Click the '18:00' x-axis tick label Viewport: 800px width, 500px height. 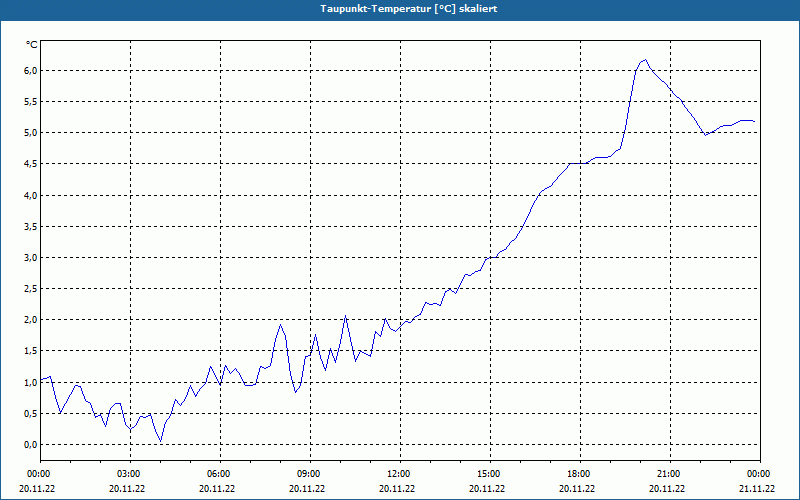pos(580,474)
